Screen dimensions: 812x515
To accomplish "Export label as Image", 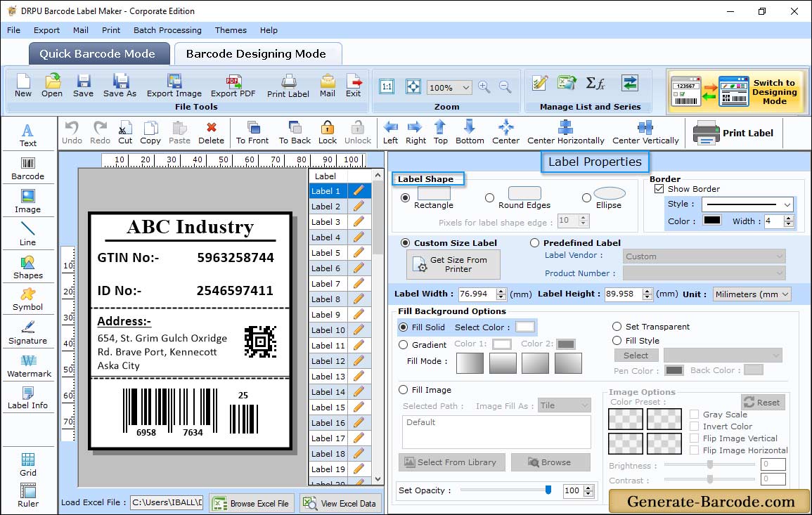I will [174, 86].
